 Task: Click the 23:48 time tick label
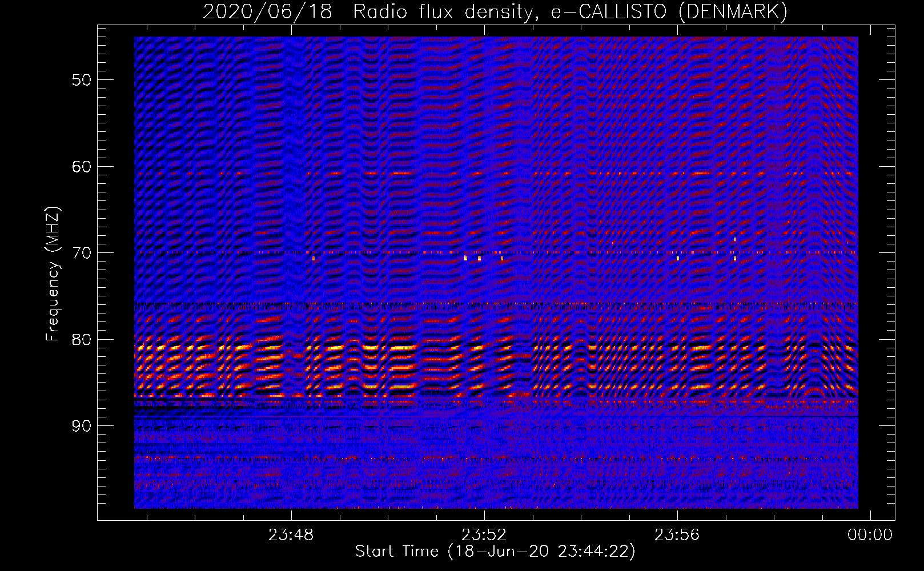291,535
